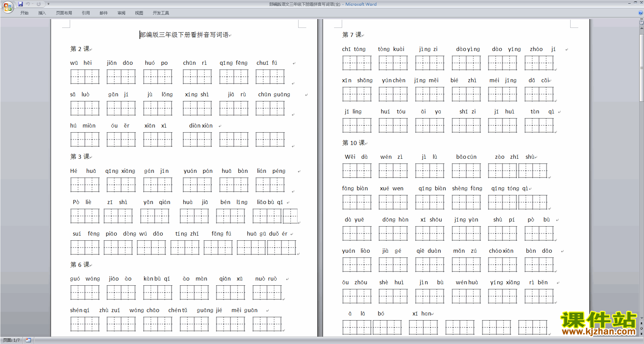644x344 pixels.
Task: Click the vertical scrollbar thumb
Action: [x=642, y=67]
